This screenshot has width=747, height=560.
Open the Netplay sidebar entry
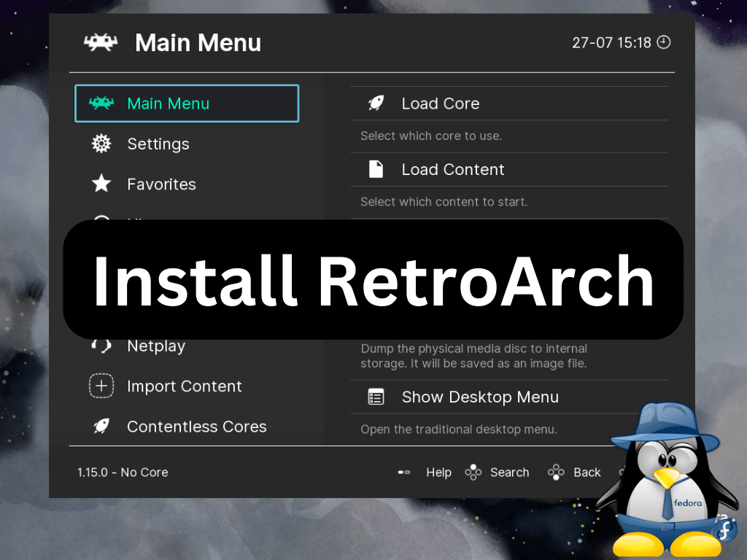(187, 346)
